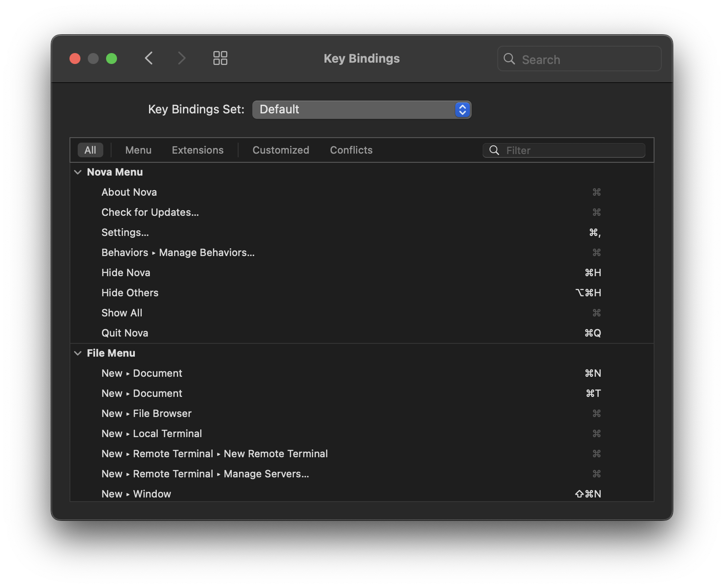The image size is (724, 588).
Task: Edit the ⌘, shortcut for Settings
Action: pos(595,233)
